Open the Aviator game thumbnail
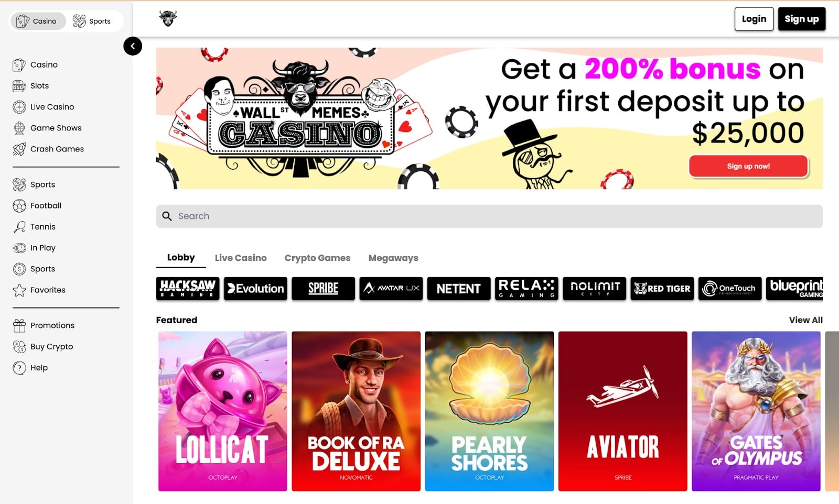The height and width of the screenshot is (504, 839). click(x=623, y=411)
